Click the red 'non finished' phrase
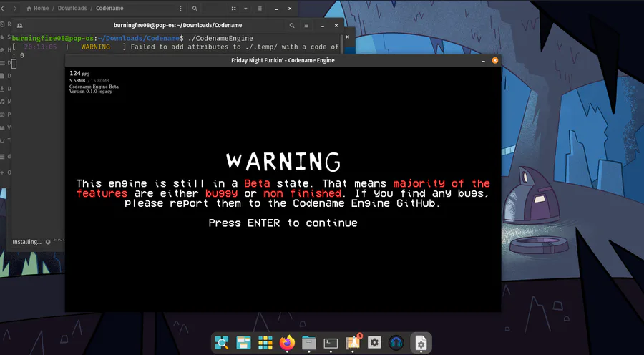The image size is (644, 355). pyautogui.click(x=302, y=193)
